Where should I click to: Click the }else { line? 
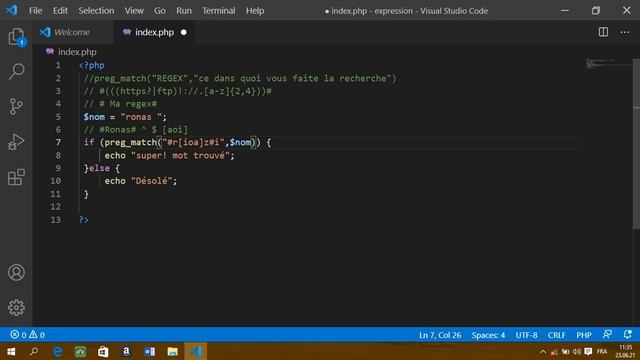[102, 168]
